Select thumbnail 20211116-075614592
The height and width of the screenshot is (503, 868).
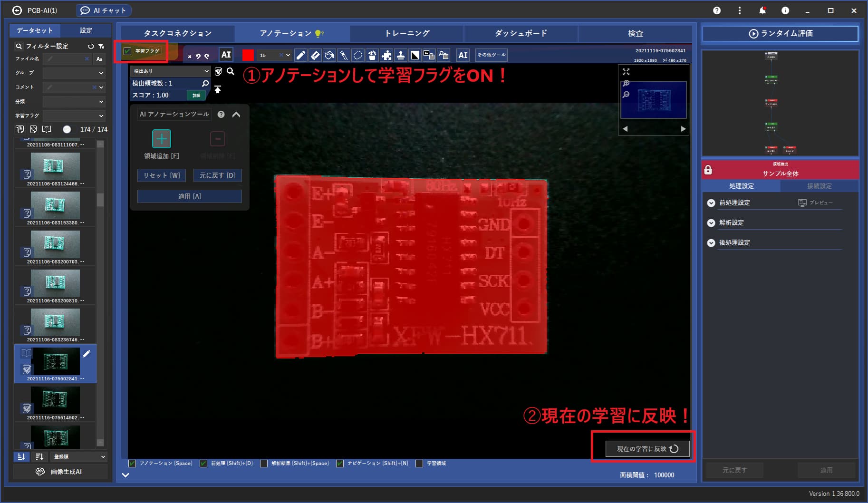pyautogui.click(x=55, y=402)
